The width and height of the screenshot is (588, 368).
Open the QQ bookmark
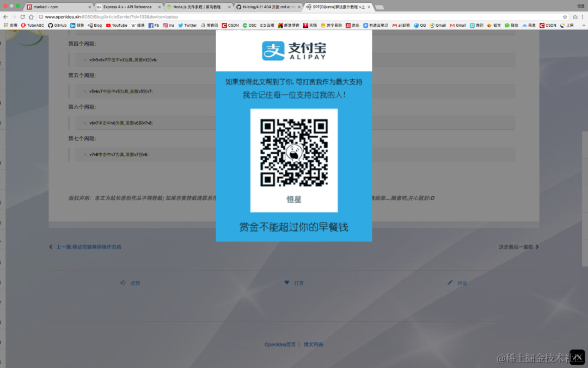[x=420, y=26]
